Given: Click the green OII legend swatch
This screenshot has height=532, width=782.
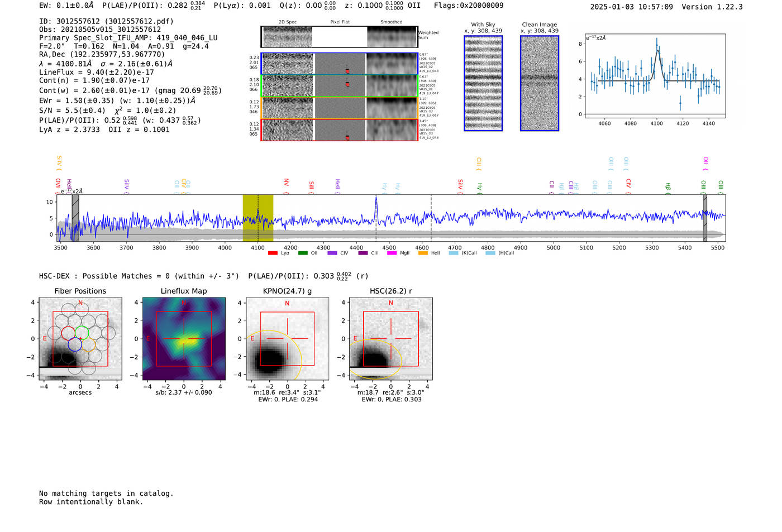Looking at the screenshot, I should (303, 253).
